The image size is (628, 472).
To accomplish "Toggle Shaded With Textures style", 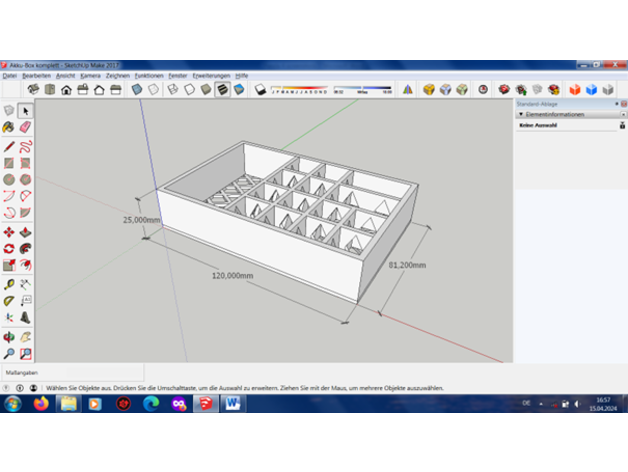I will [221, 89].
